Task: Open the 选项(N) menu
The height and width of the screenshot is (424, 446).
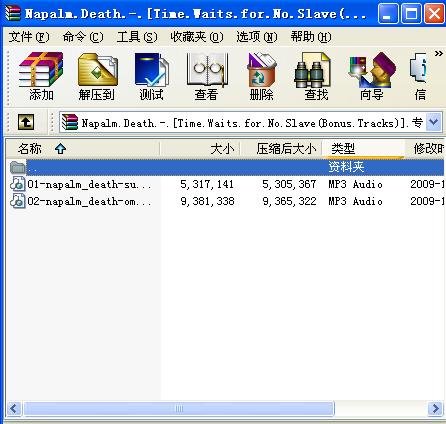Action: [x=257, y=37]
